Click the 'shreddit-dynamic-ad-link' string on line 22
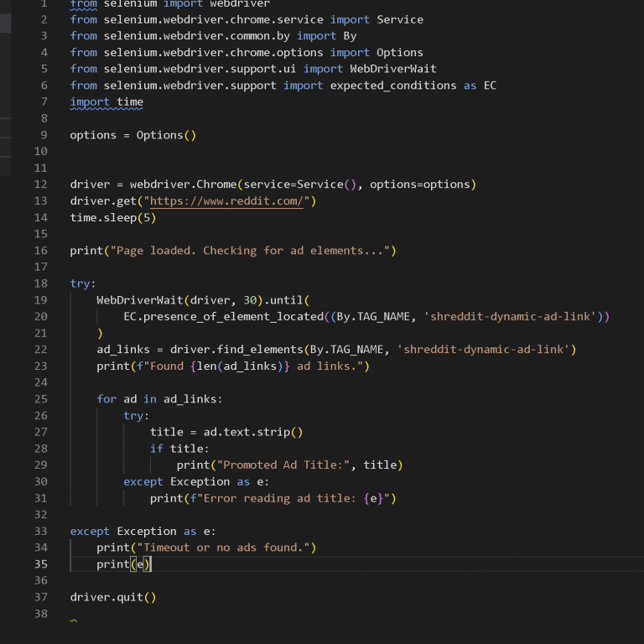The width and height of the screenshot is (644, 644). [x=483, y=350]
